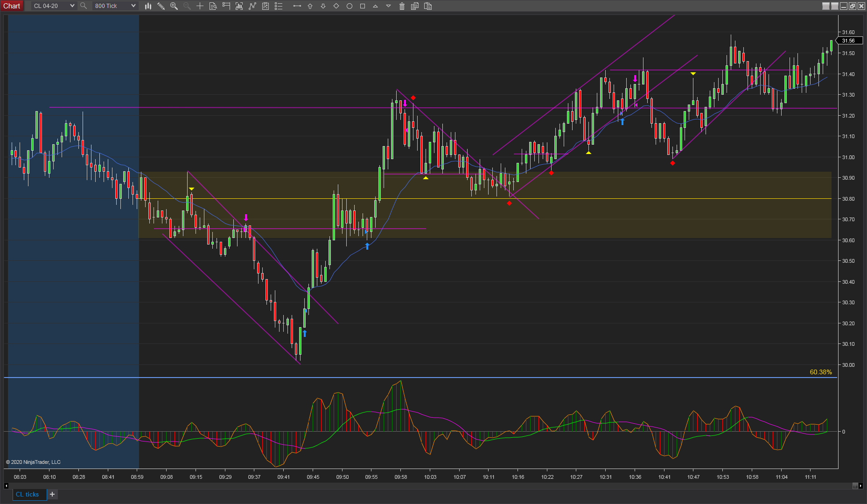The height and width of the screenshot is (504, 867).
Task: Add a new chart tab with plus
Action: pyautogui.click(x=52, y=494)
